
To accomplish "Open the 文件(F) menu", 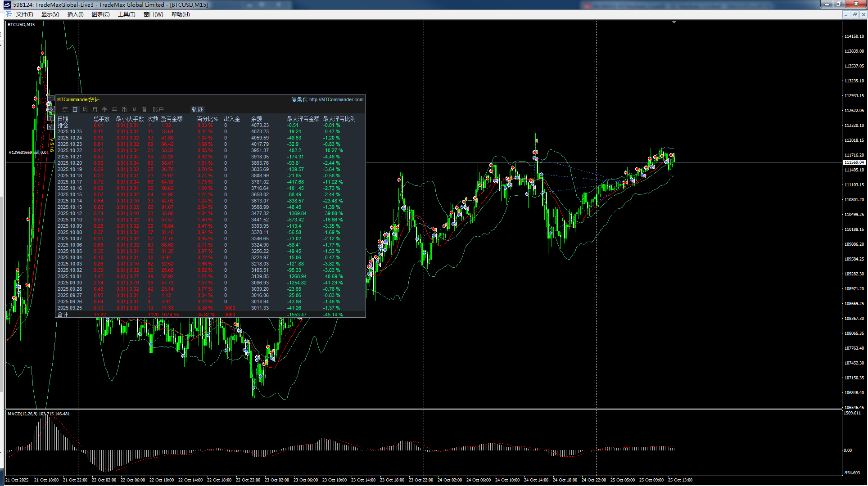I will tap(24, 14).
